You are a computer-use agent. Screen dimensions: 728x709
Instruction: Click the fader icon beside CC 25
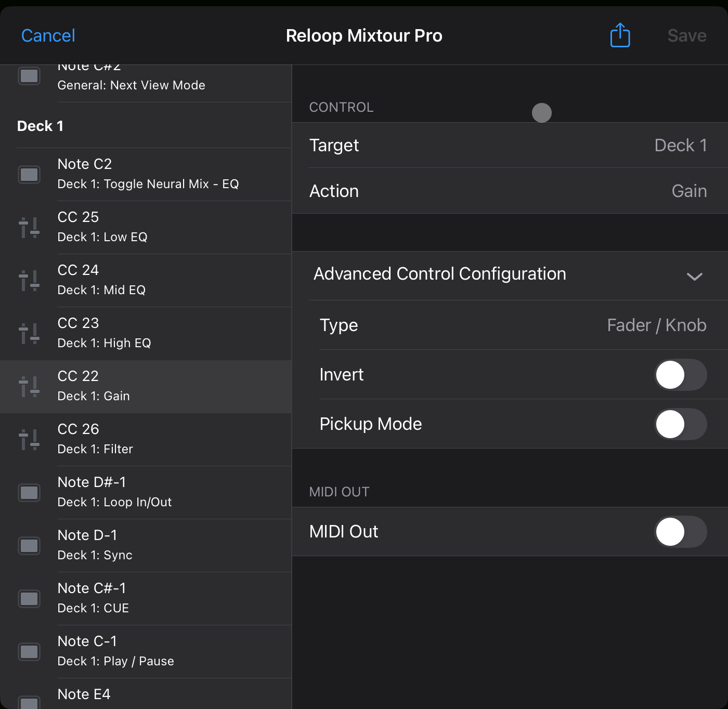point(29,228)
